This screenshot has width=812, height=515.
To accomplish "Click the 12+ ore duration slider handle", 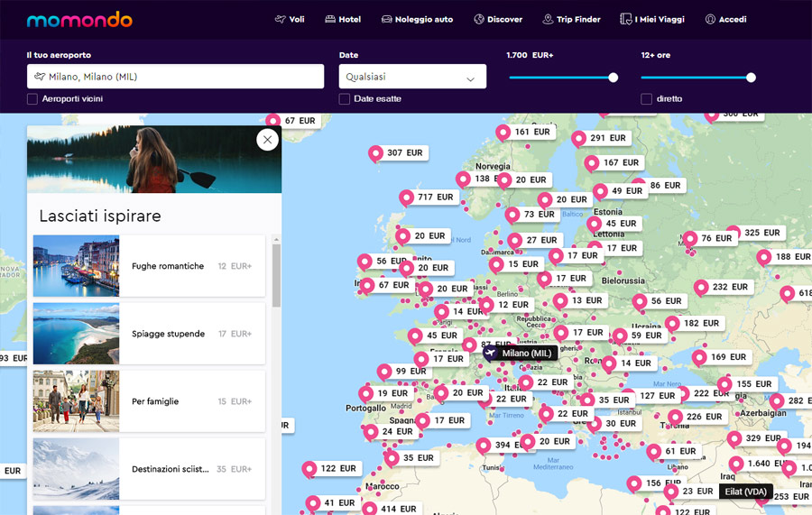I will [x=751, y=78].
